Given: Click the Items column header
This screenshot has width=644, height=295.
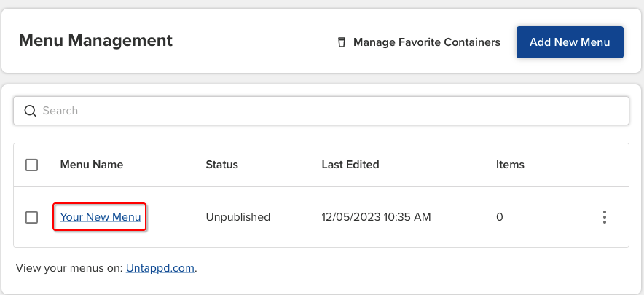Looking at the screenshot, I should 510,165.
